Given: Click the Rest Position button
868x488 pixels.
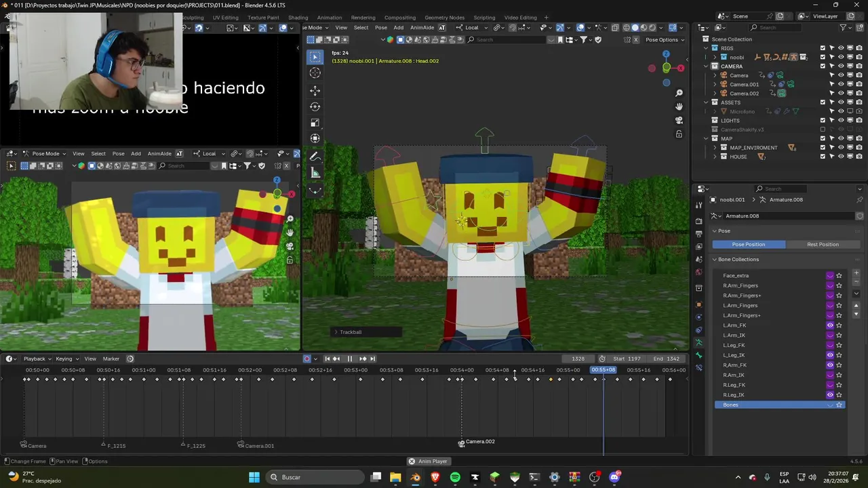Looking at the screenshot, I should pyautogui.click(x=823, y=245).
